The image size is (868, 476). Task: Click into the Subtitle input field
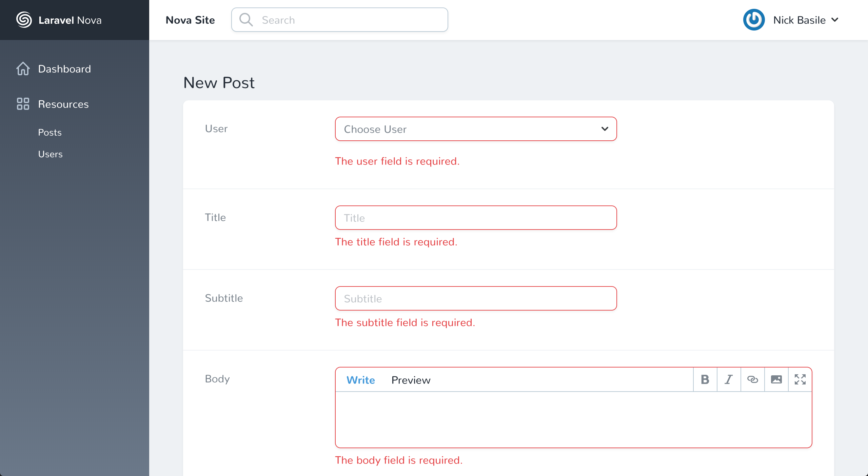pyautogui.click(x=475, y=299)
